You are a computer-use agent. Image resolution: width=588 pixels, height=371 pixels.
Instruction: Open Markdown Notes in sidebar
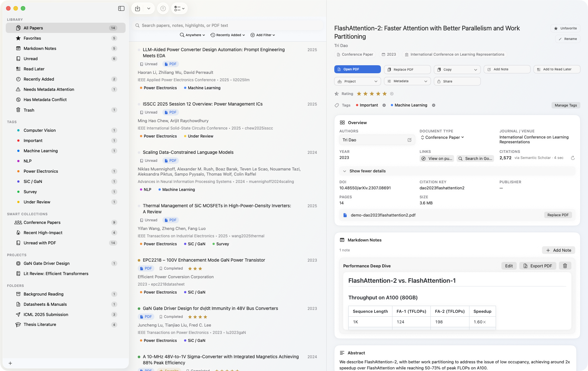tap(66, 48)
